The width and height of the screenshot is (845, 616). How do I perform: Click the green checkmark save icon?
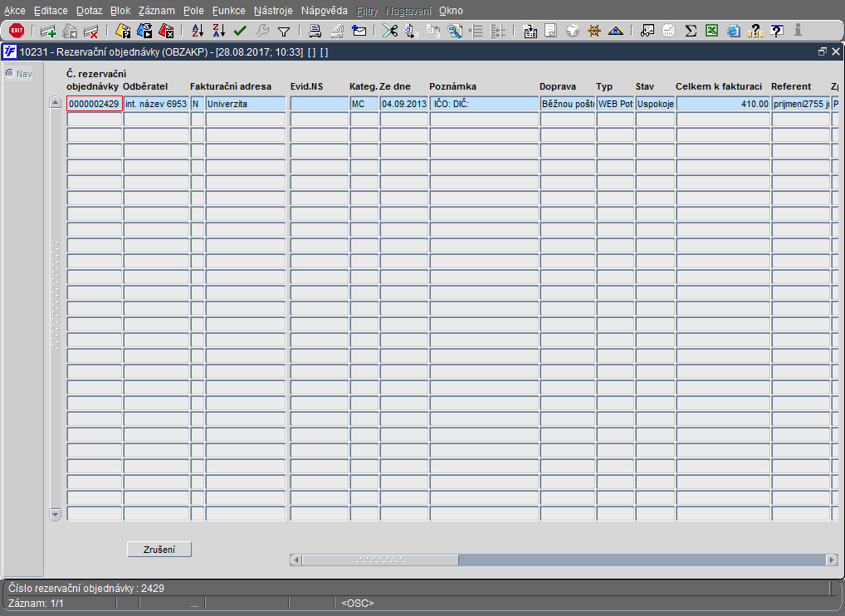tap(240, 32)
